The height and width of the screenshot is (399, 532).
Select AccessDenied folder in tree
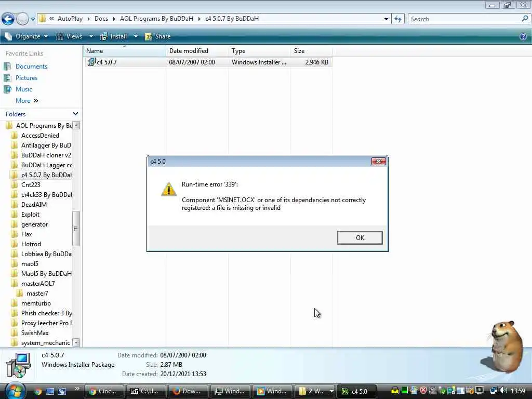(40, 136)
